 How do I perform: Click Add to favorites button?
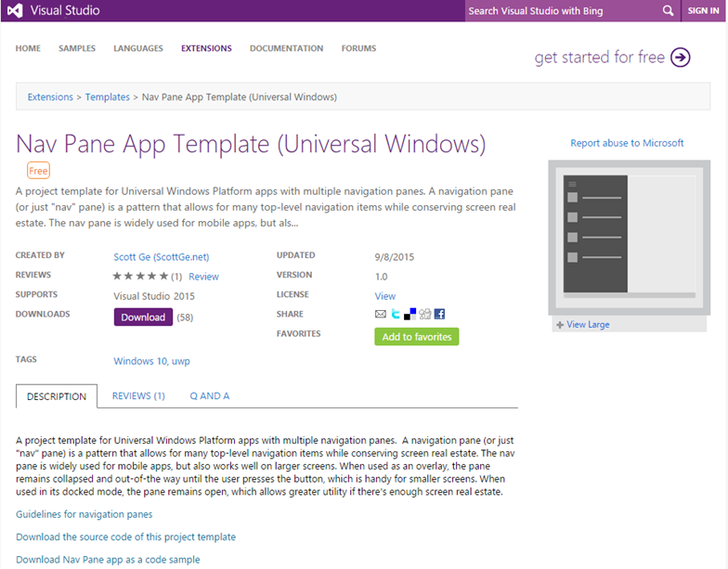pos(416,337)
